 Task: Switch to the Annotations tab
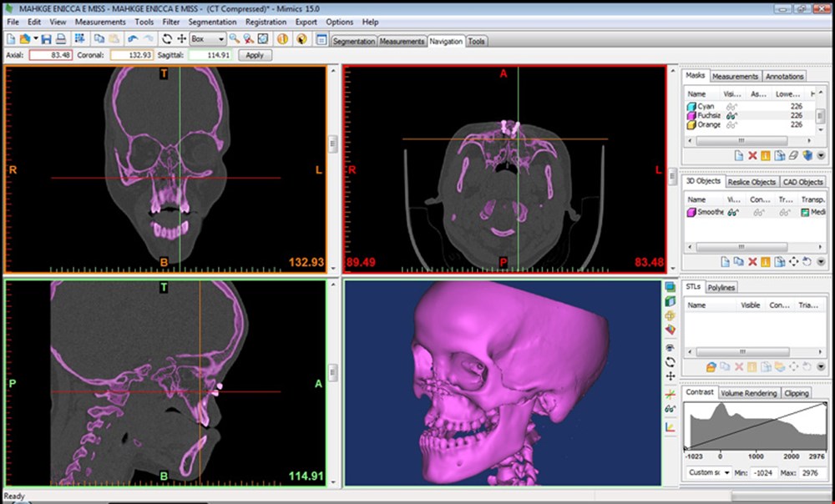pyautogui.click(x=784, y=76)
